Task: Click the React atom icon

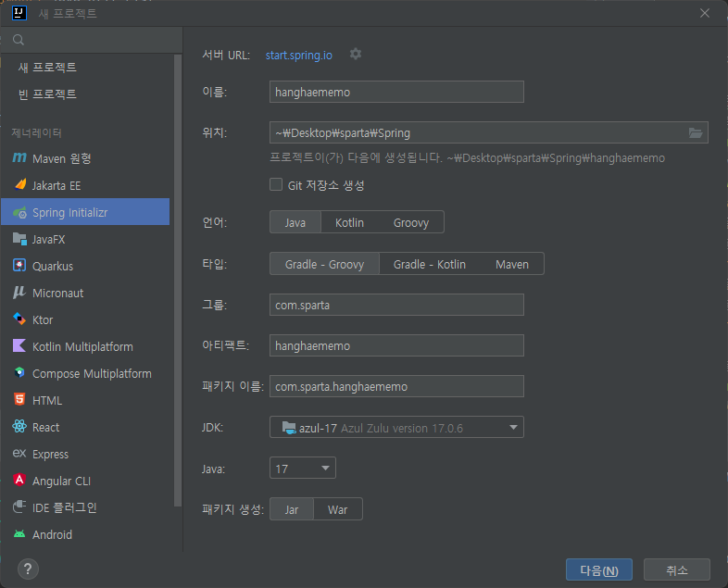Action: click(x=19, y=427)
